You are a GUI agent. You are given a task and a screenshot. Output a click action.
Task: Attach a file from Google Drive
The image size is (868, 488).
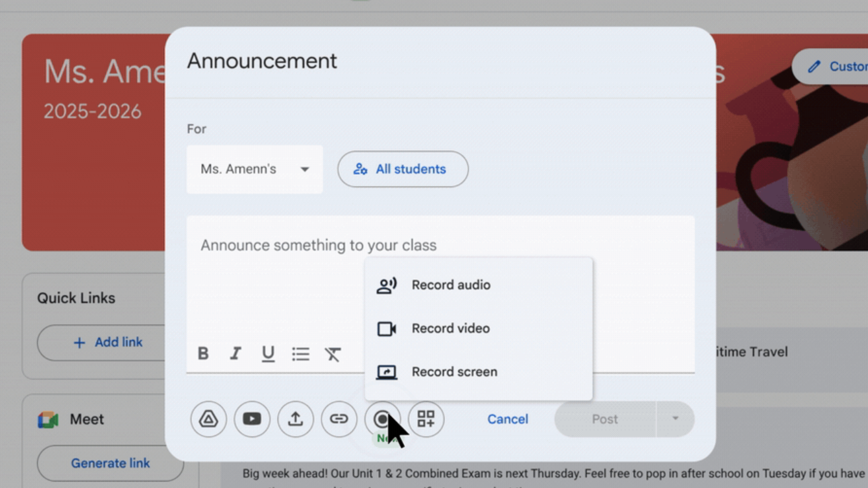point(208,419)
